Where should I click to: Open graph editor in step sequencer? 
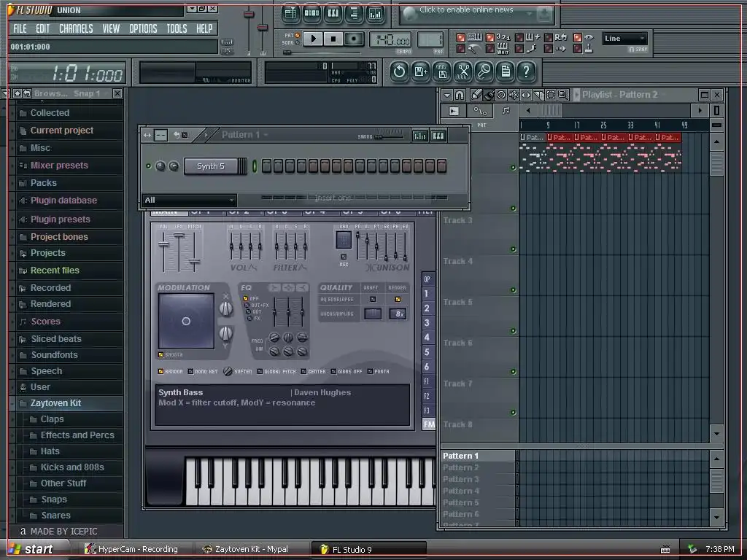coord(419,136)
